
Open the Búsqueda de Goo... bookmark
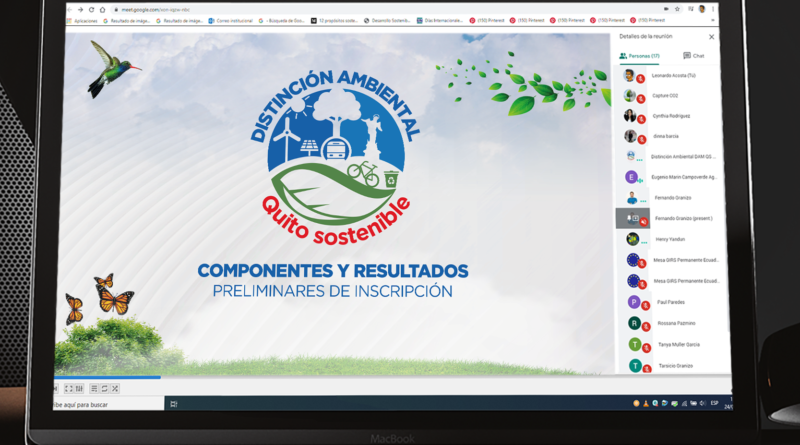coord(282,21)
